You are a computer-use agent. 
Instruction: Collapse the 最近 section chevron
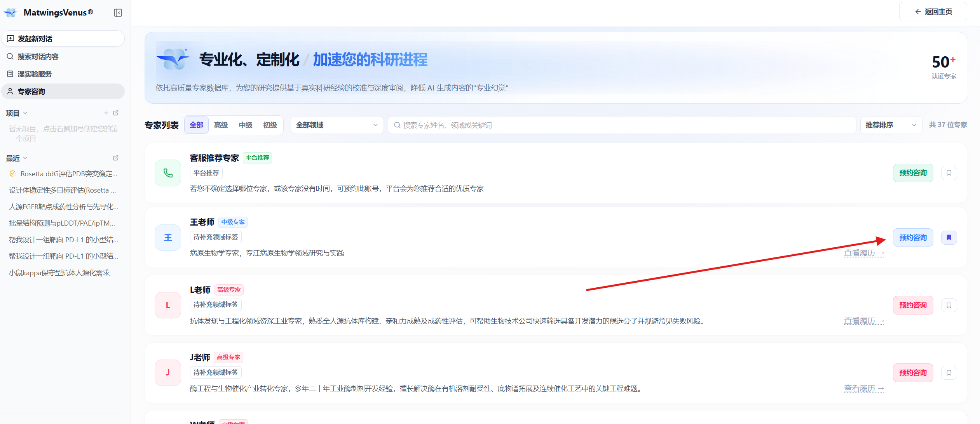[25, 158]
